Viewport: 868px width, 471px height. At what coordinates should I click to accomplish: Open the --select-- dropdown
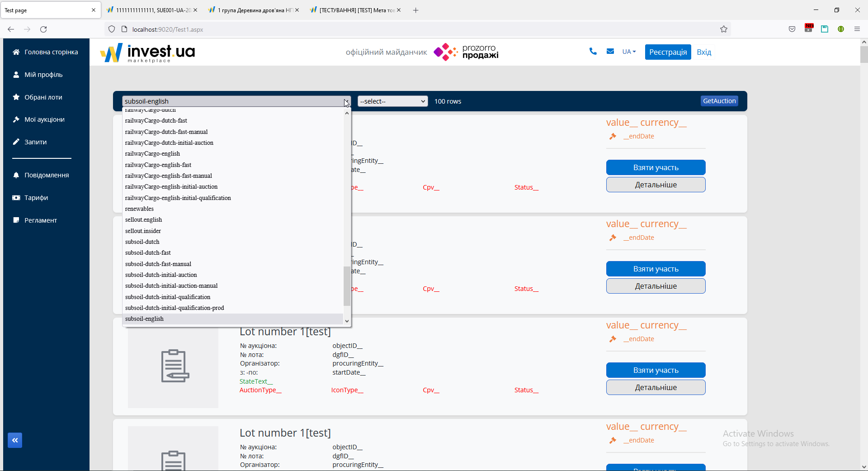click(x=392, y=101)
